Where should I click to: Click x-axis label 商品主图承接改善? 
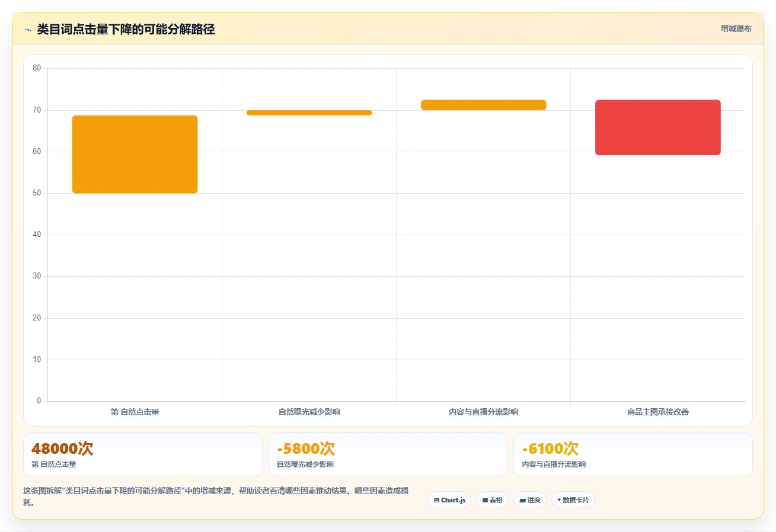click(x=657, y=412)
